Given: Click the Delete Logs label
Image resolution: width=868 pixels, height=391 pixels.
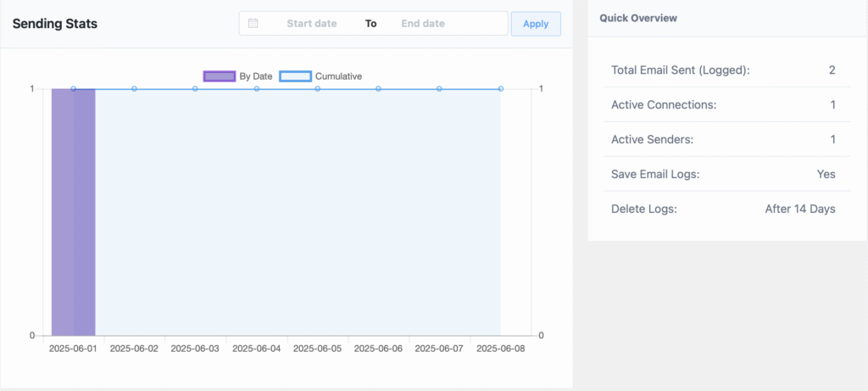Looking at the screenshot, I should pos(644,209).
